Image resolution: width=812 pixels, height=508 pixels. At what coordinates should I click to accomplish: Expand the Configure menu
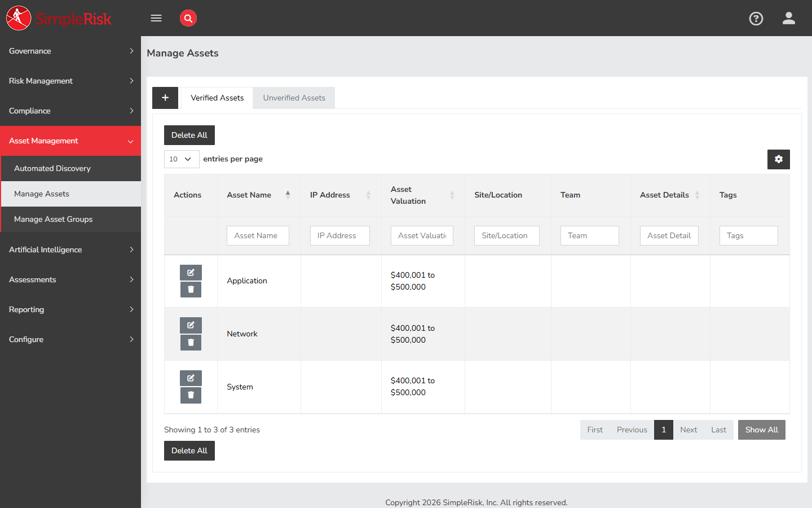pyautogui.click(x=70, y=339)
